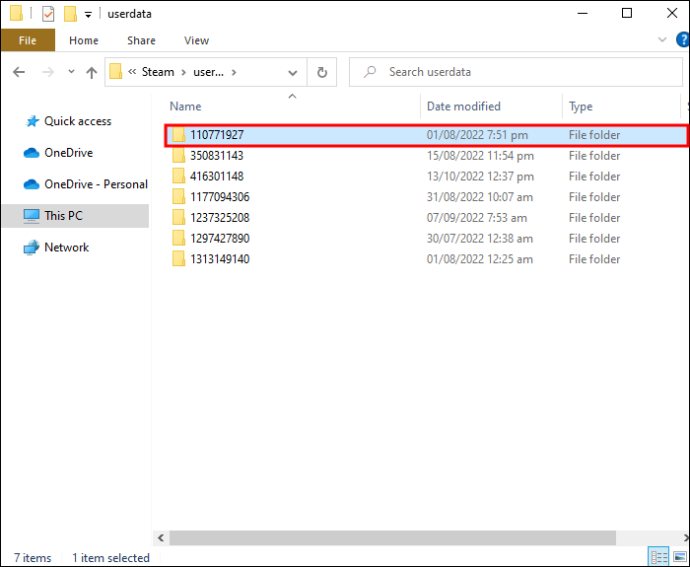Click the horizontal scrollbar left arrow

click(x=161, y=538)
